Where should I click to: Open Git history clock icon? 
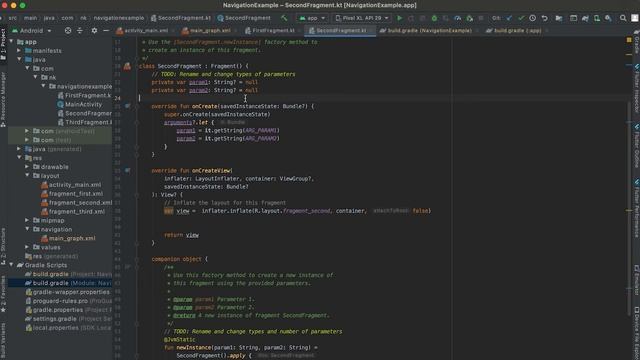[x=533, y=18]
